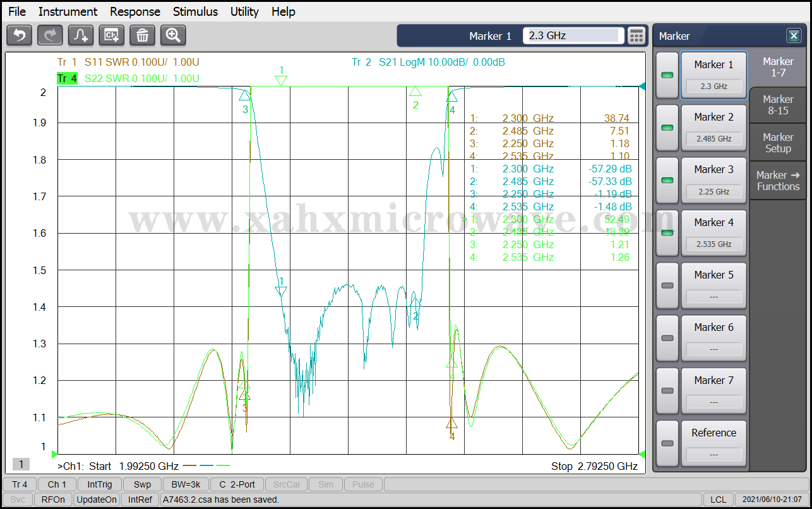Open the Help menu

tap(284, 11)
